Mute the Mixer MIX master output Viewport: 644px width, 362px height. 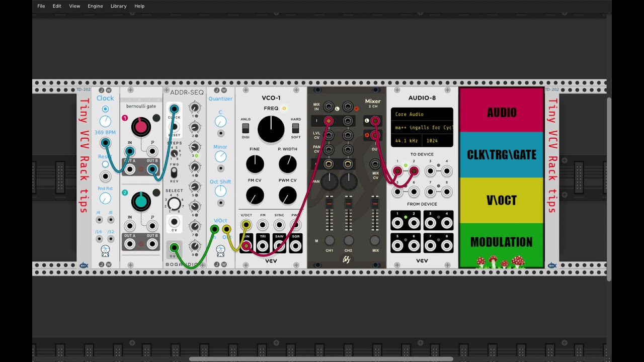pos(375,240)
